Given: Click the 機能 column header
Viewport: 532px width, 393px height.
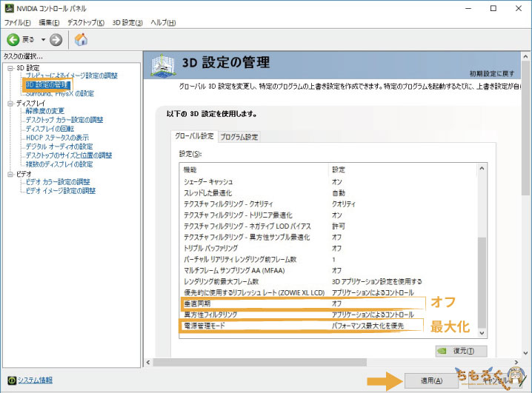Looking at the screenshot, I should click(x=254, y=169).
